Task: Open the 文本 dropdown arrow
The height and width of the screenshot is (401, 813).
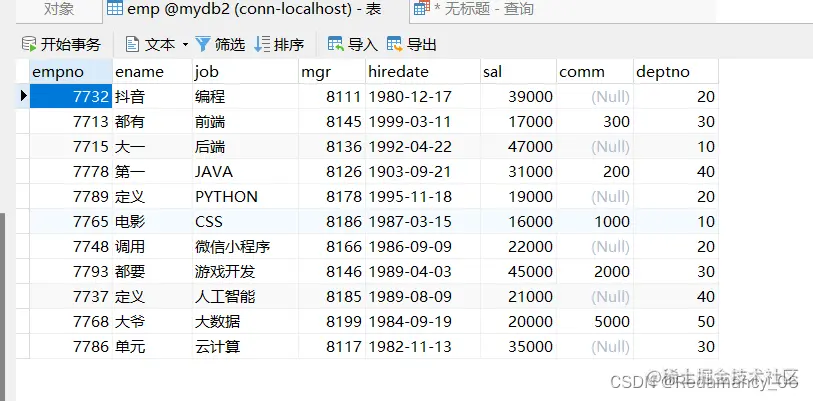Action: tap(185, 45)
